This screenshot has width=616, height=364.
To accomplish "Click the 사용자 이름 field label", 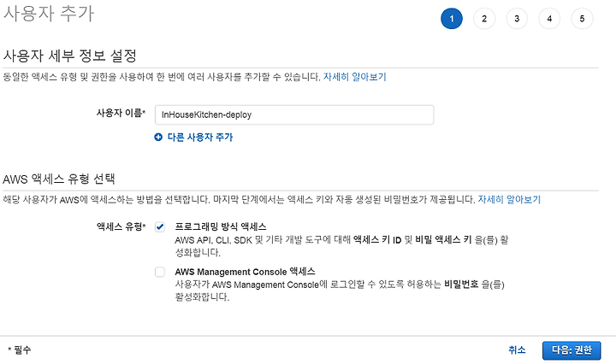I will [121, 113].
